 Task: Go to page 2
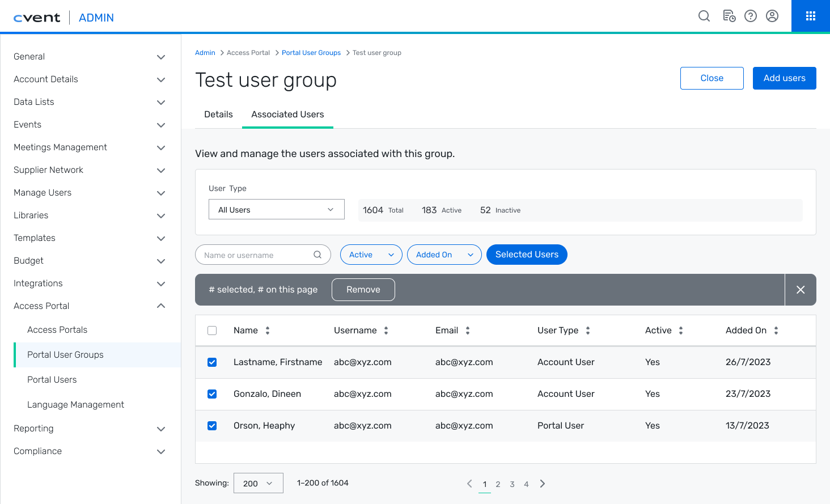click(498, 484)
